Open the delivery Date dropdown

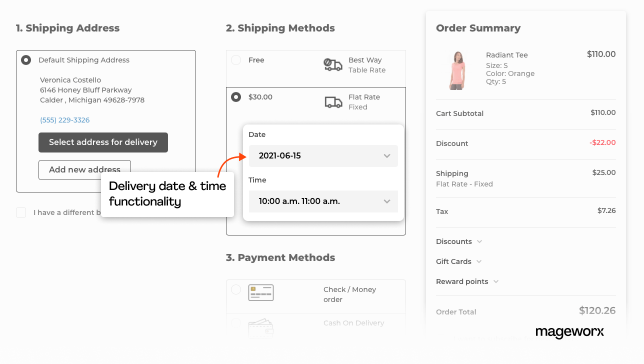(323, 155)
